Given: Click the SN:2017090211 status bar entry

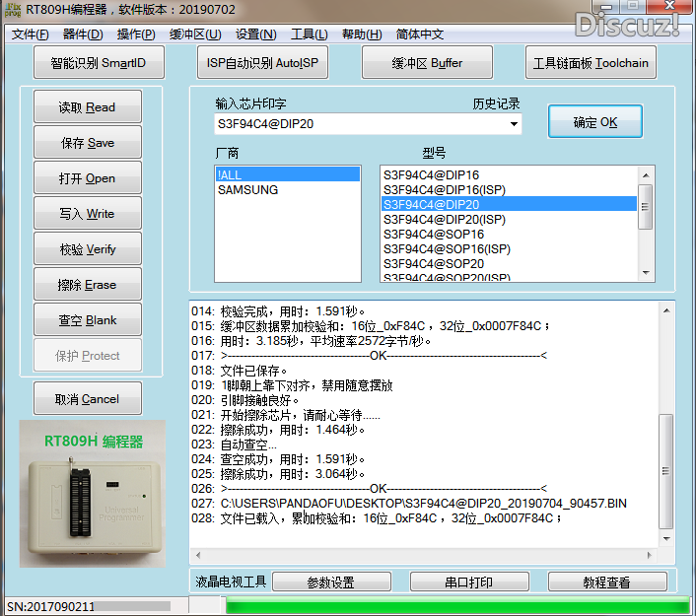Looking at the screenshot, I should (51, 607).
